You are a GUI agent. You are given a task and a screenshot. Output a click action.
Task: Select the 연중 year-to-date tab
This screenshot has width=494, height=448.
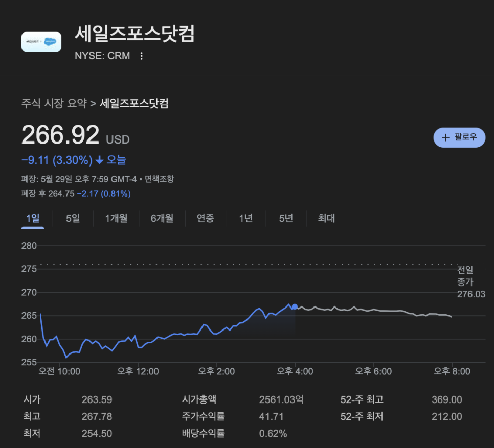(x=206, y=218)
